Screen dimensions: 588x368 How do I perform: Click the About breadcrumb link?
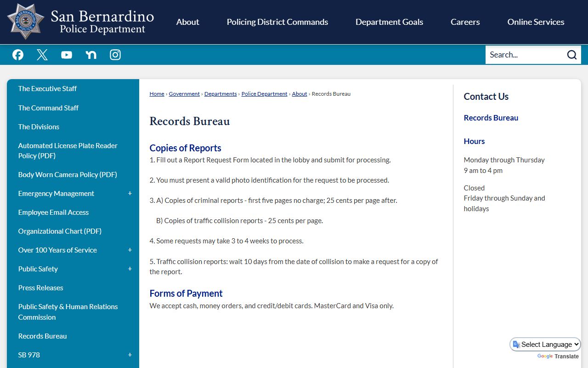click(x=300, y=94)
